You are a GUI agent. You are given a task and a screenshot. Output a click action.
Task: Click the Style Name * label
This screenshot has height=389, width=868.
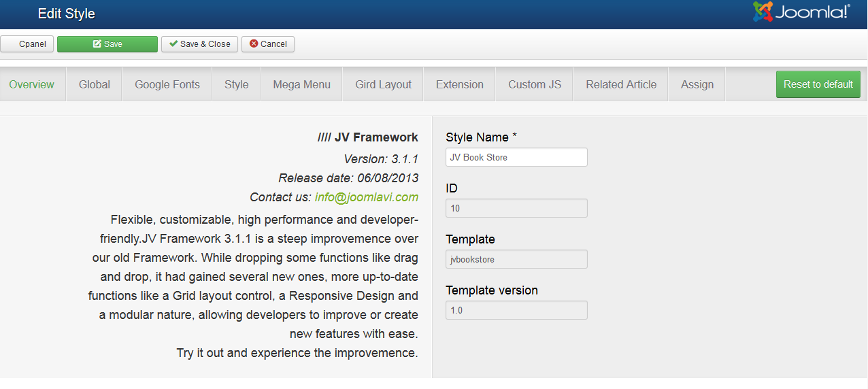tap(482, 137)
